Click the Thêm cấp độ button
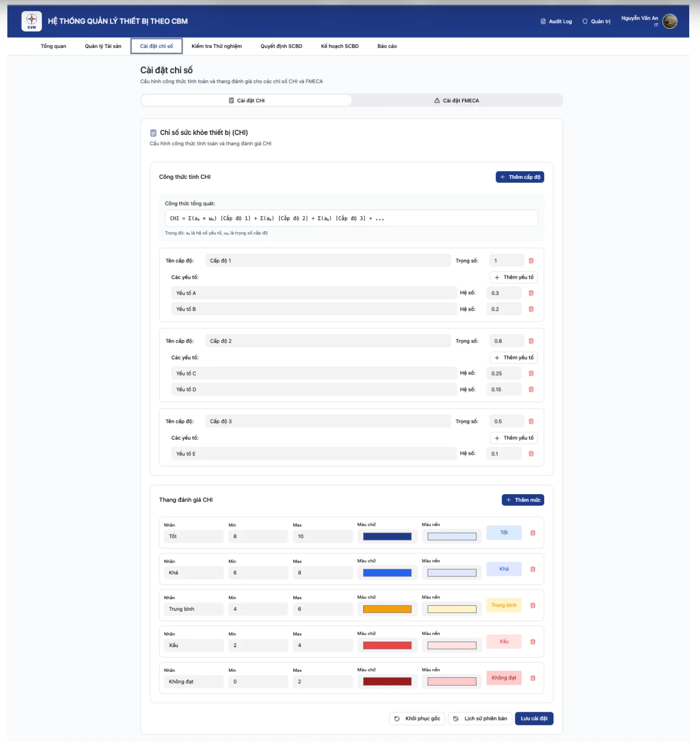This screenshot has width=700, height=748. click(520, 177)
